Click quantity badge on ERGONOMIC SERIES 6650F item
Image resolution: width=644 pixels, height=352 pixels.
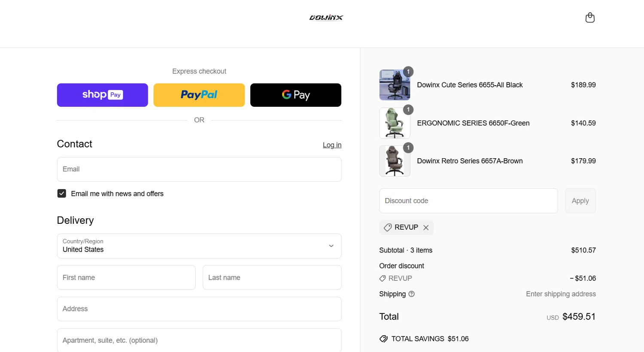tap(408, 110)
